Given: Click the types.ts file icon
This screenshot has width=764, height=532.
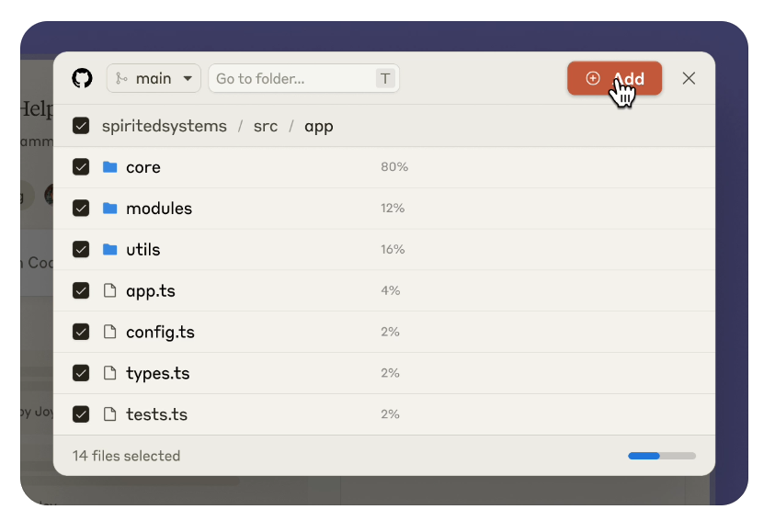Looking at the screenshot, I should tap(110, 373).
